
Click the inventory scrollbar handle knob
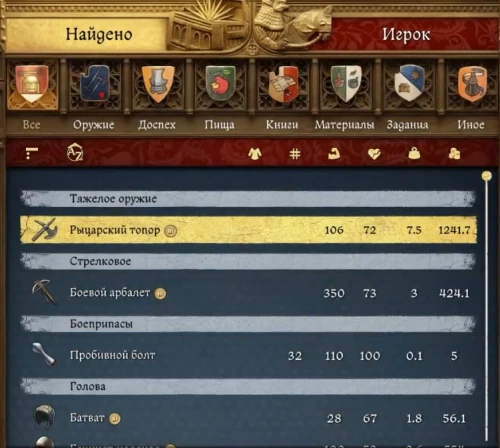pos(487,176)
